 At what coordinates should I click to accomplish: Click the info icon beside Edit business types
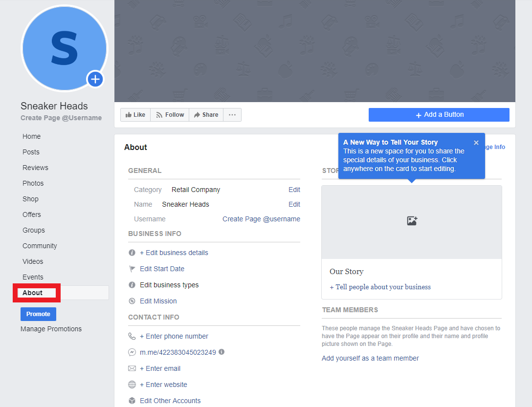132,285
